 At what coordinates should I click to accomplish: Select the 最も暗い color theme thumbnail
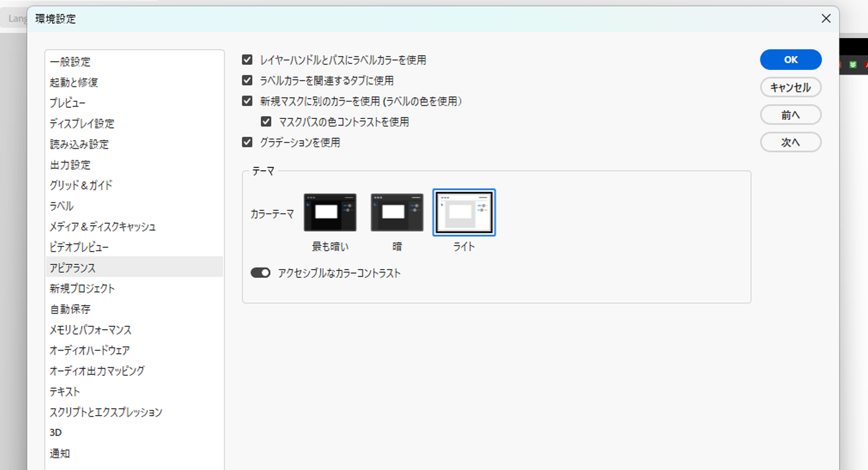(x=330, y=212)
